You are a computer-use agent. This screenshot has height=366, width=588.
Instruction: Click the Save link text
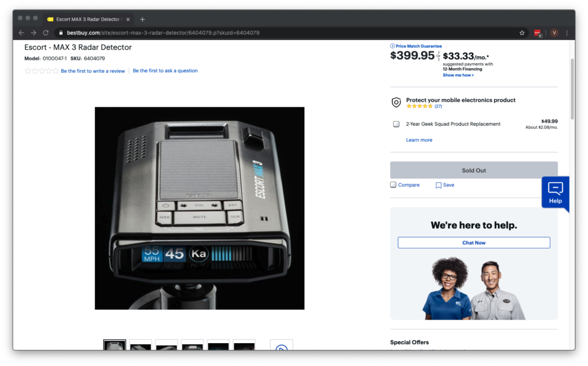click(448, 185)
